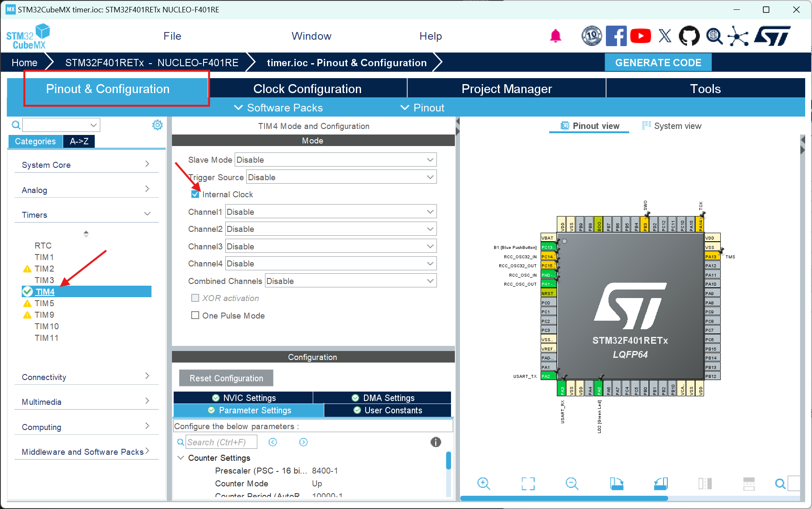Zoom in on the chip pinout

483,483
